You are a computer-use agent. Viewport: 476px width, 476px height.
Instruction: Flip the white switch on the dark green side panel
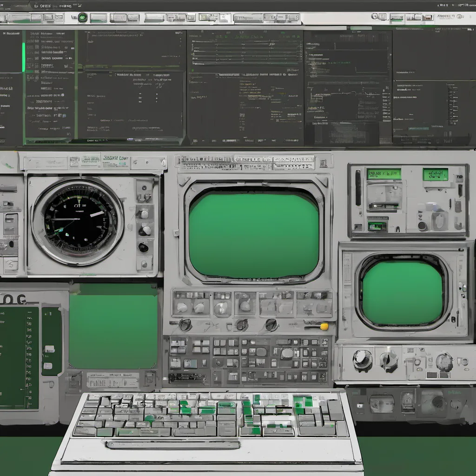click(49, 350)
